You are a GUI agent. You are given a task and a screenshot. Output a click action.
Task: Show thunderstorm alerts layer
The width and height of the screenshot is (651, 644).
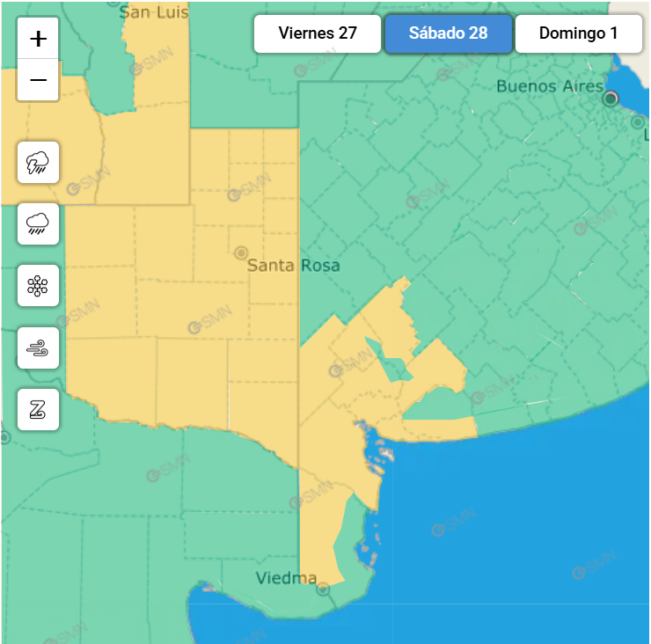pyautogui.click(x=38, y=162)
